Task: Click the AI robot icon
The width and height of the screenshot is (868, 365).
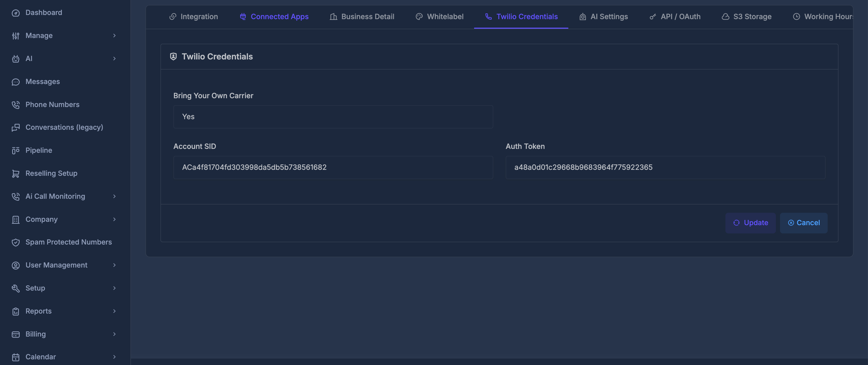Action: [16, 59]
